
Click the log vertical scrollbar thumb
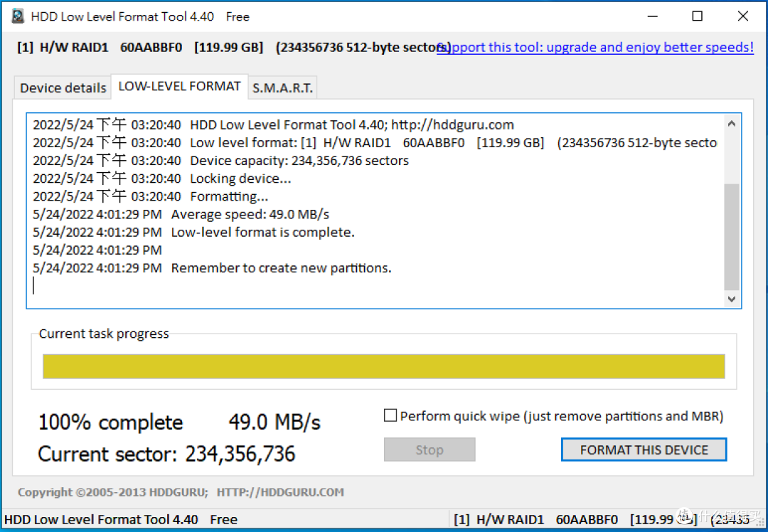[x=731, y=237]
